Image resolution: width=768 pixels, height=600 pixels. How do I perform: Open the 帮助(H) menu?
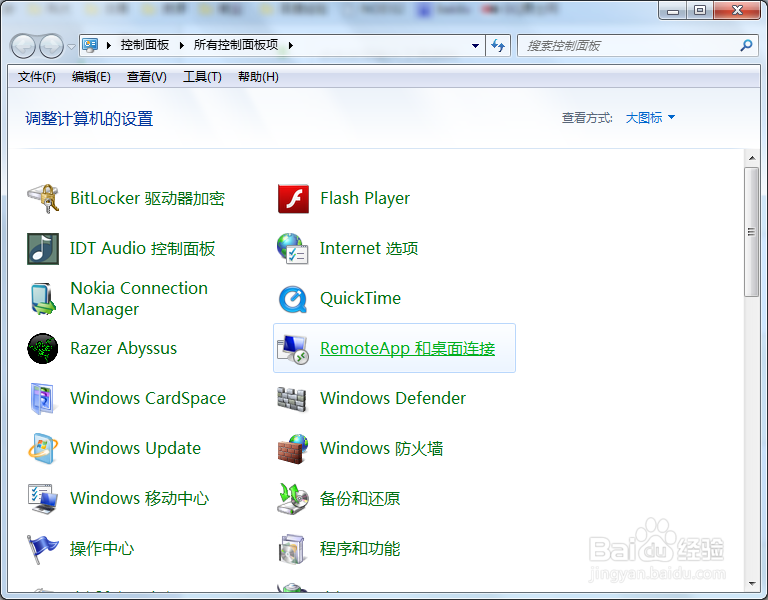[x=258, y=77]
